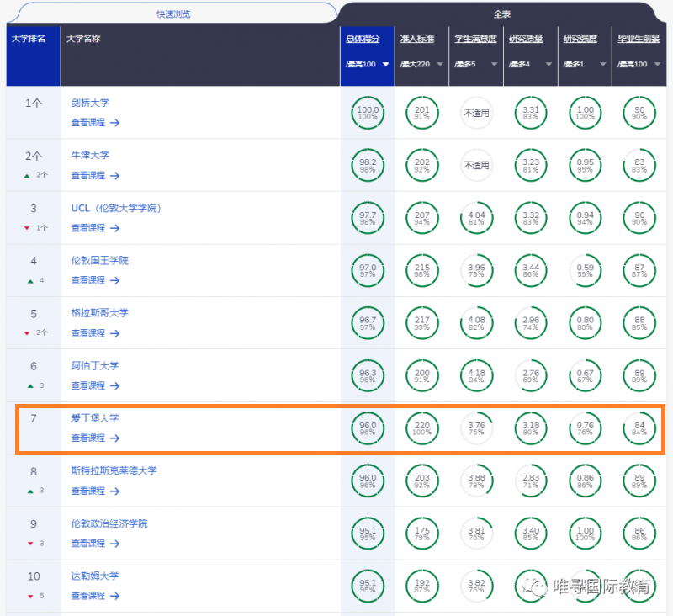673x616 pixels.
Task: Click the 220 entry standards circle for 爱丁堡大学
Action: (x=422, y=428)
